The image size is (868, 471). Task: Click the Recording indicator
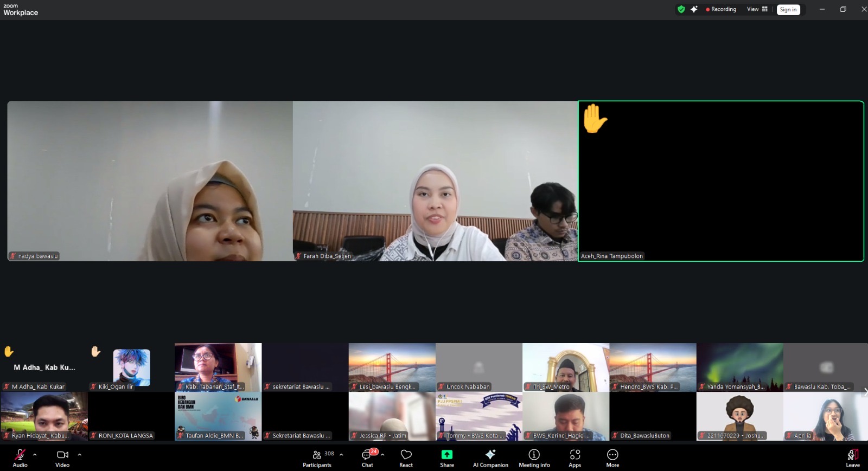coord(721,9)
